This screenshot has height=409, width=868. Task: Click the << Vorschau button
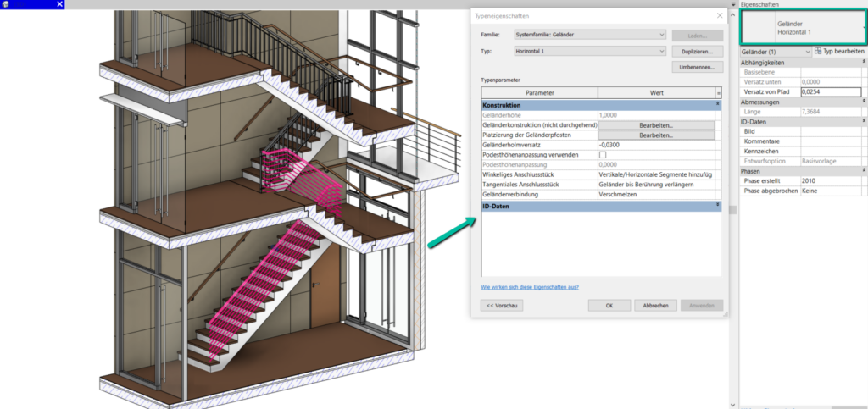point(503,305)
